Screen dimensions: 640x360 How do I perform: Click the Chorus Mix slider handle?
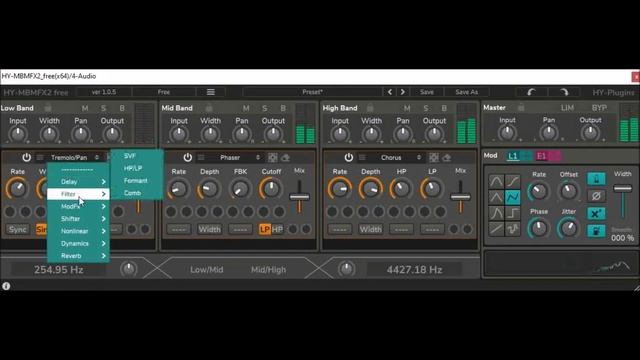tap(460, 197)
